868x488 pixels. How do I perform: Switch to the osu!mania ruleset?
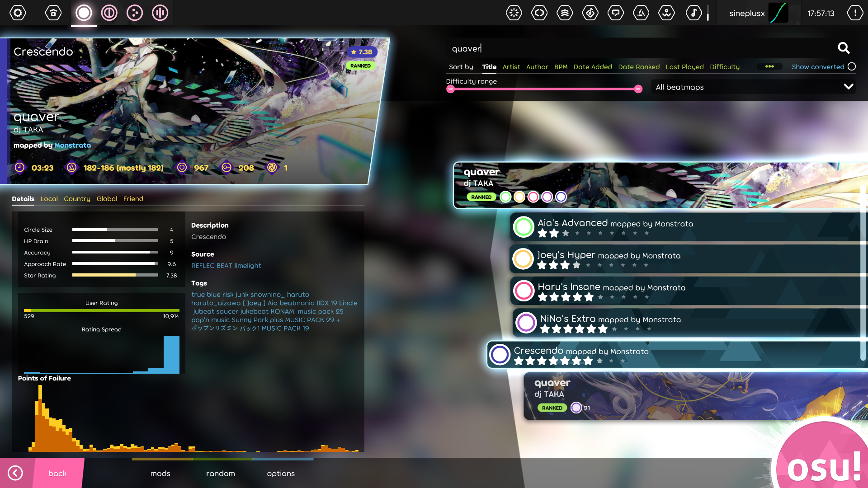point(159,13)
